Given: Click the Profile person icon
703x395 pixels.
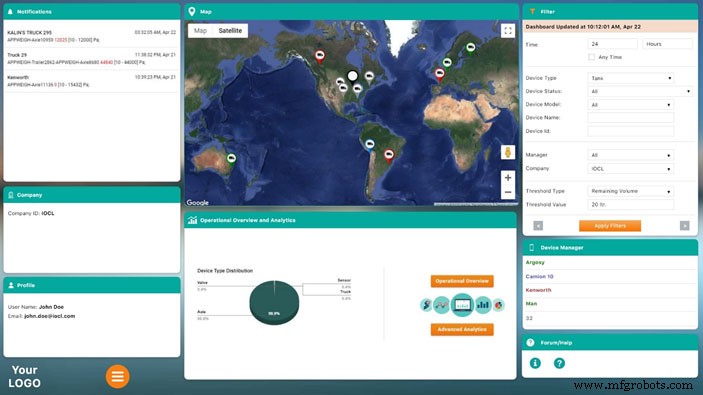Looking at the screenshot, I should point(11,285).
